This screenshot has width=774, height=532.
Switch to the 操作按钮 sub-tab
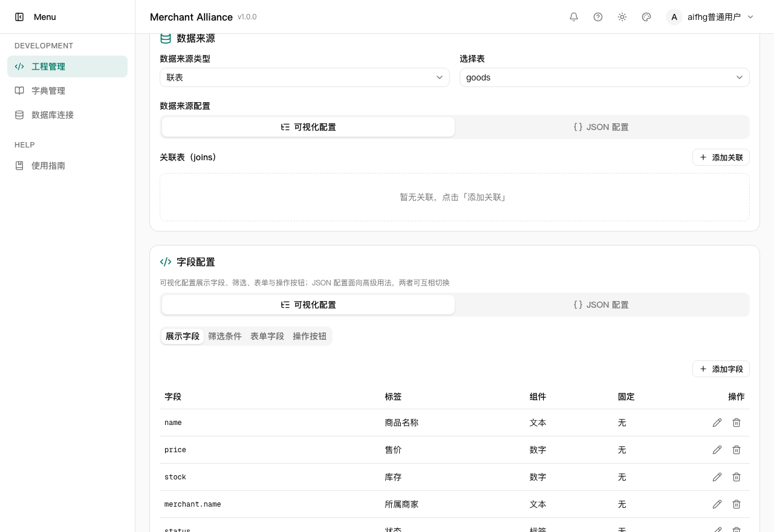pyautogui.click(x=310, y=336)
